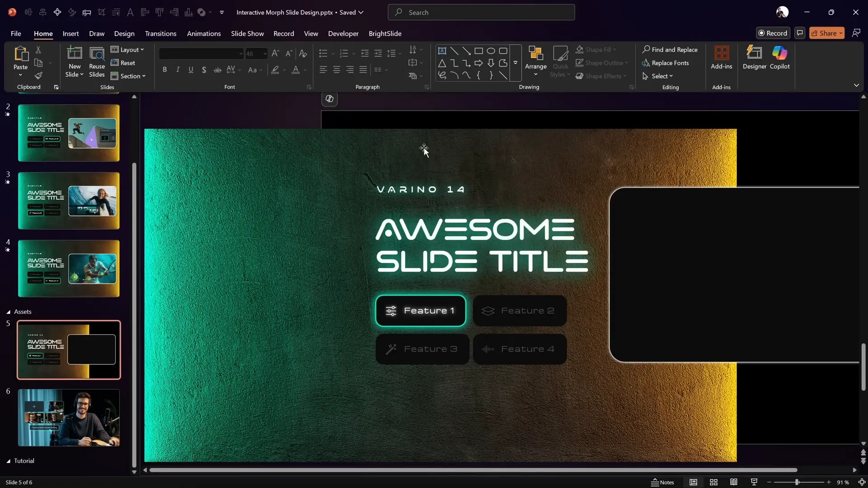Click the Replace Fonts button

(665, 63)
